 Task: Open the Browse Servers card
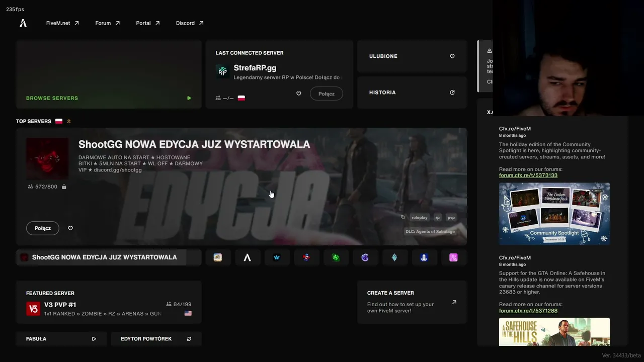coord(109,74)
